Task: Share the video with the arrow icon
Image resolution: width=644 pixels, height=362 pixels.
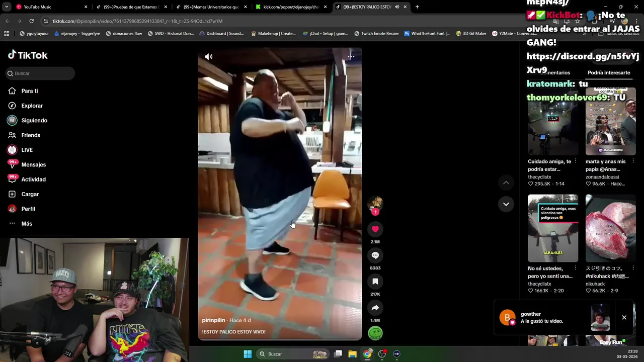Action: tap(375, 308)
